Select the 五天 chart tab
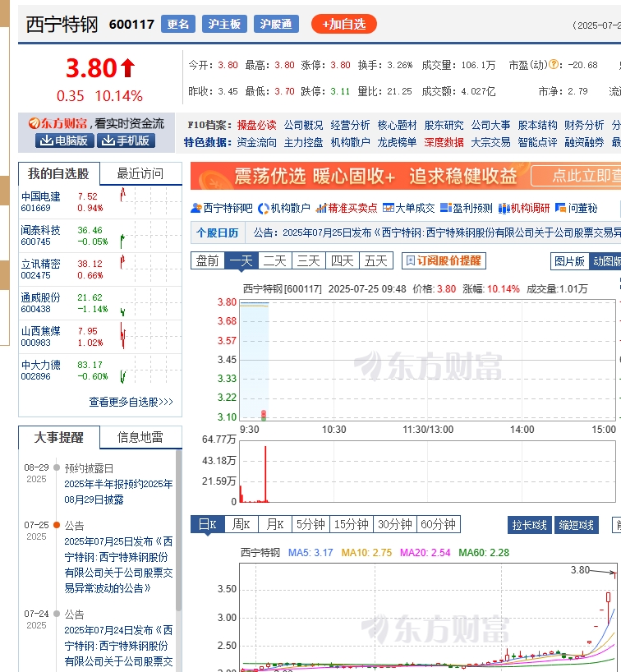 376,260
